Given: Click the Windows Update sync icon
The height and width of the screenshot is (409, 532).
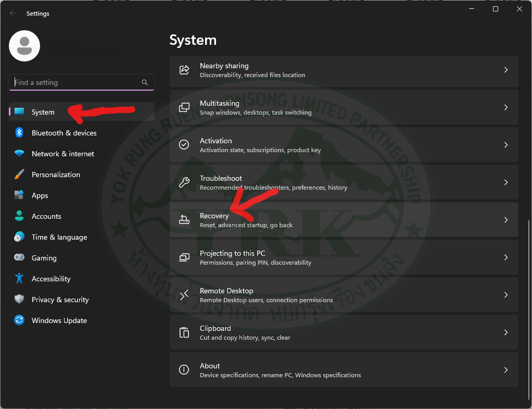Looking at the screenshot, I should click(19, 320).
